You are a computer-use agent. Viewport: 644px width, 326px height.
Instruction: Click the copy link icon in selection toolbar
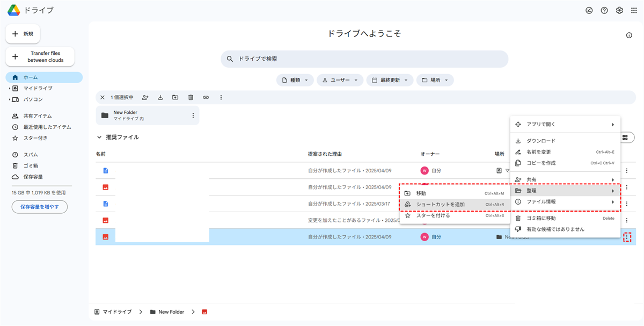point(206,97)
